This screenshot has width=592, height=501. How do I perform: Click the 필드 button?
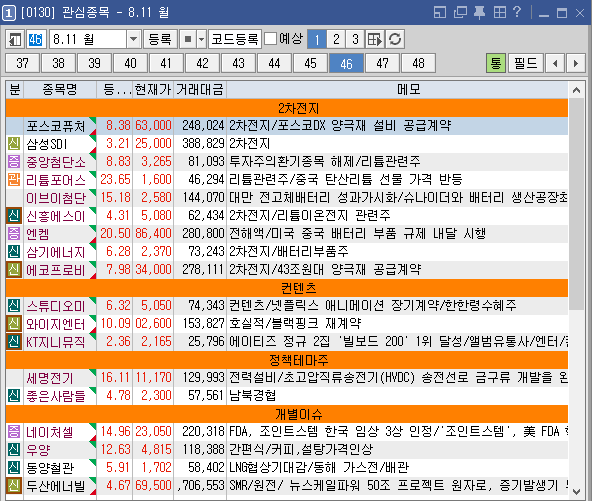pos(526,63)
